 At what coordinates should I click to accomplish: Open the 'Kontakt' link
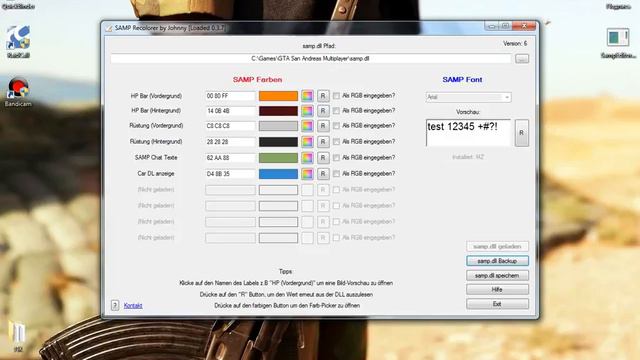pos(133,305)
